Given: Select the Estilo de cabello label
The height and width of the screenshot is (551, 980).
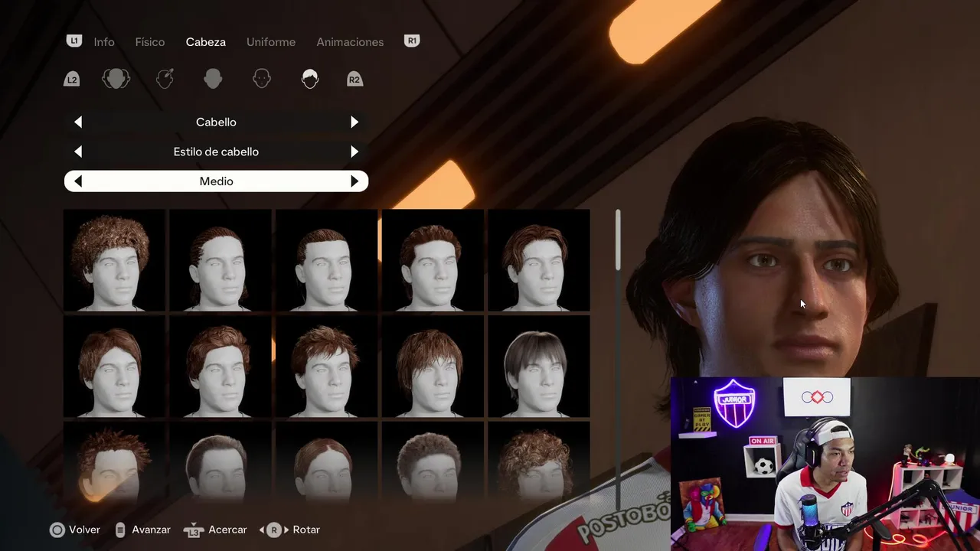Looking at the screenshot, I should (216, 152).
